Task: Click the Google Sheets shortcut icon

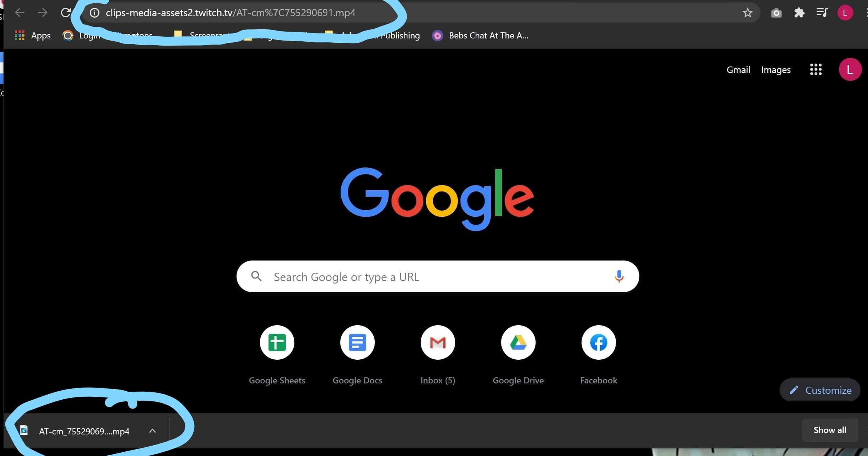Action: [277, 343]
